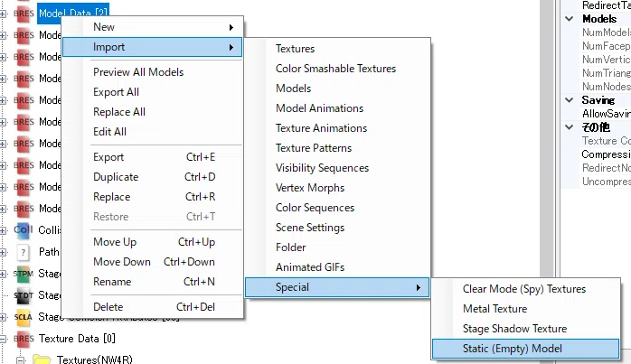The height and width of the screenshot is (364, 631).
Task: Collapse the Models property category
Action: pos(570,18)
